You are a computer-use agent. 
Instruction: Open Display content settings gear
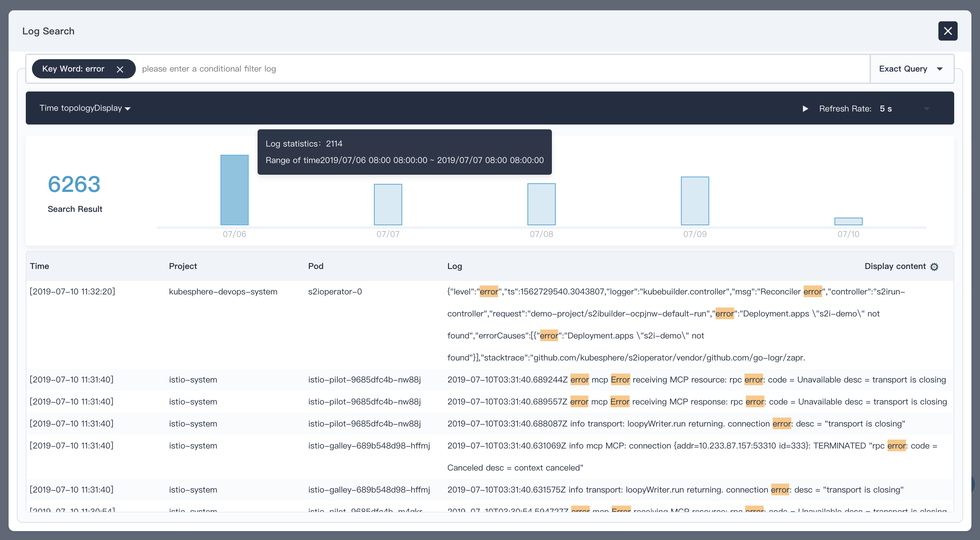[x=934, y=267]
